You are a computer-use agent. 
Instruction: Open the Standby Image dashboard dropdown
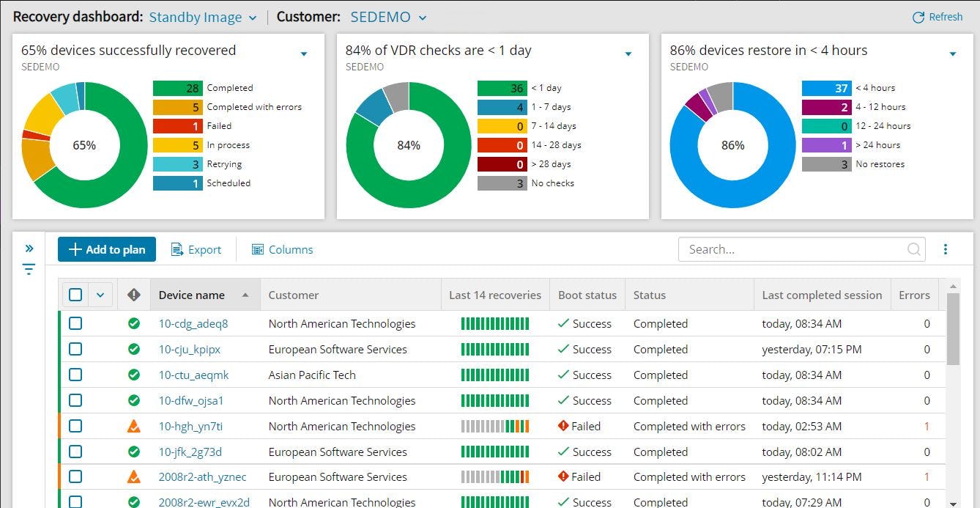coord(202,16)
